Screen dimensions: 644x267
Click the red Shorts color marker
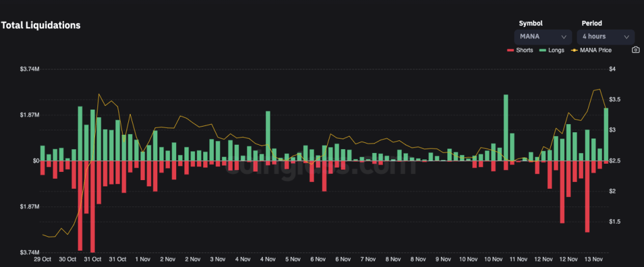click(509, 50)
